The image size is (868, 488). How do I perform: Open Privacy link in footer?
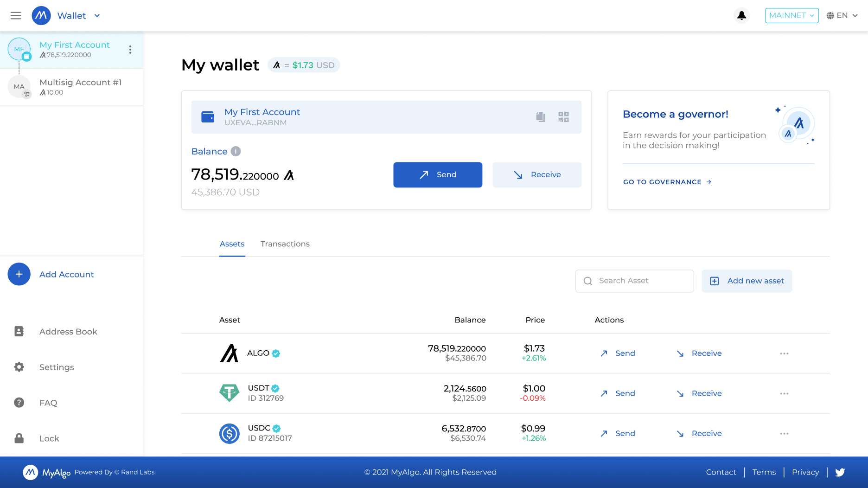click(x=805, y=472)
